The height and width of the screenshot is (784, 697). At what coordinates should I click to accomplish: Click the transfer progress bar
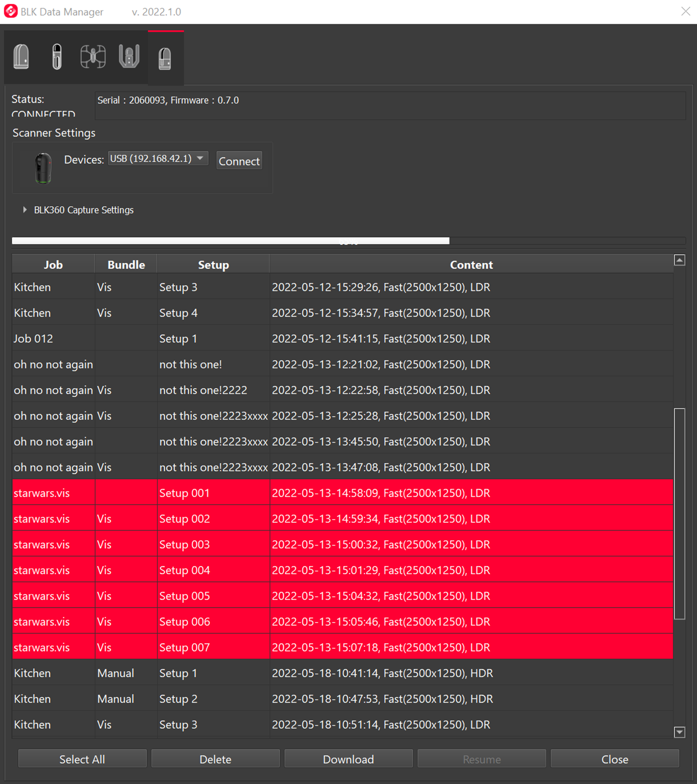[348, 241]
